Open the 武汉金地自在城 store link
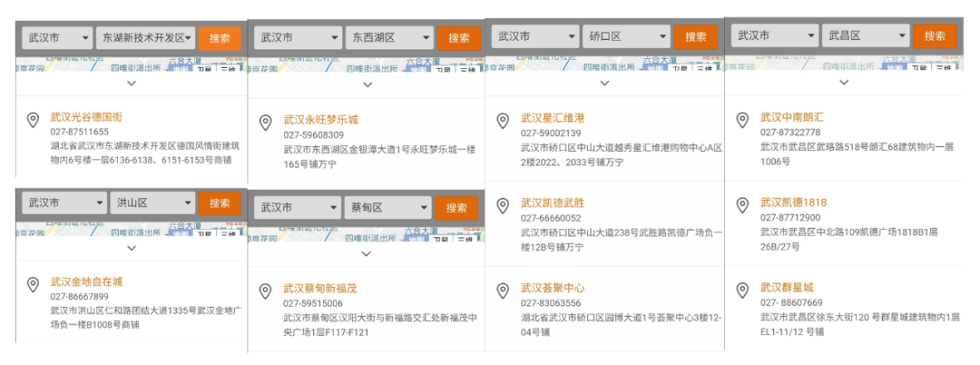Image resolution: width=980 pixels, height=365 pixels. pyautogui.click(x=86, y=281)
